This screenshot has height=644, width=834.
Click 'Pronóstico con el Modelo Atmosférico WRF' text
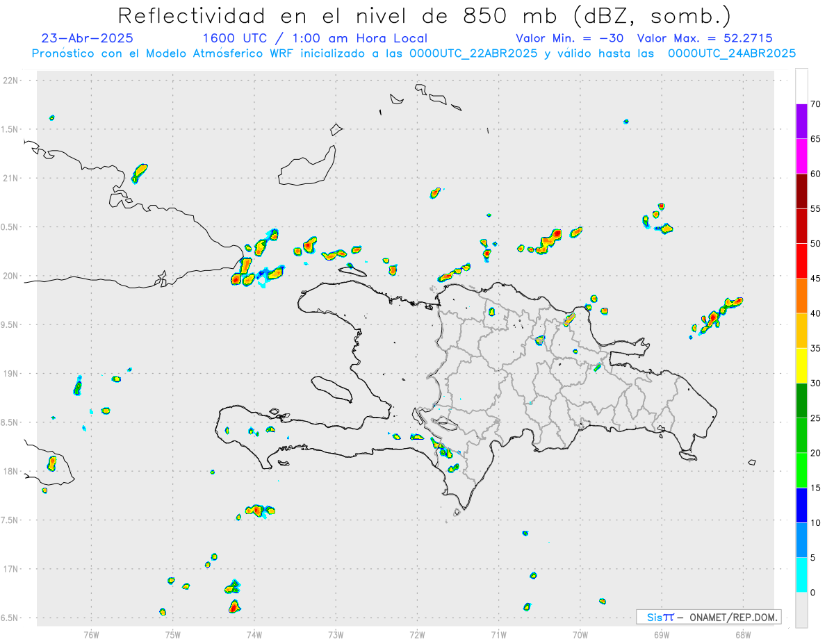coord(163,53)
